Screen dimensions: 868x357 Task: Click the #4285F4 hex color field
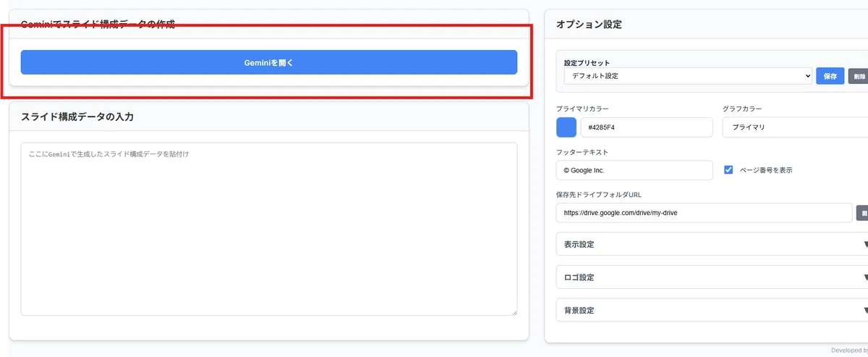tap(647, 127)
